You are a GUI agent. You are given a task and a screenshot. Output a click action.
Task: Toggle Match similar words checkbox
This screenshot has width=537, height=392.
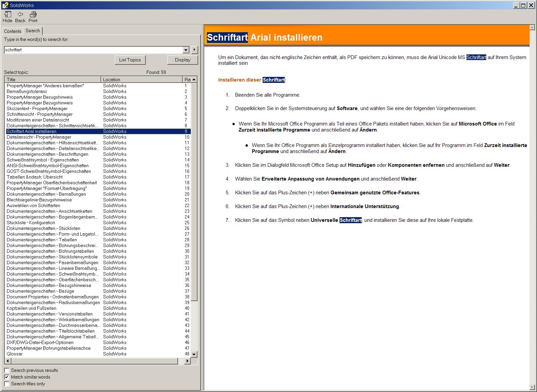(7, 377)
